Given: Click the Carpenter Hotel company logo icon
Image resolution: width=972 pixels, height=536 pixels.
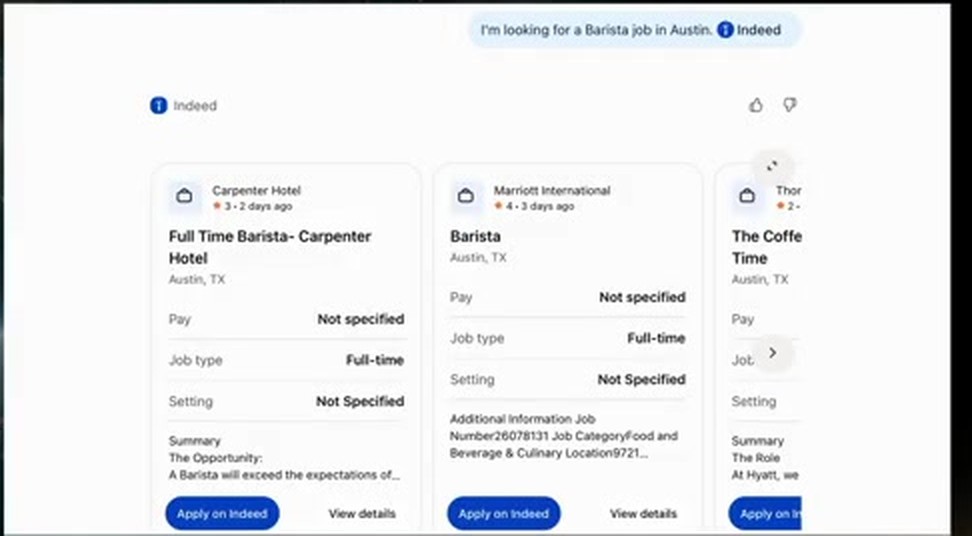Looking at the screenshot, I should tap(184, 196).
